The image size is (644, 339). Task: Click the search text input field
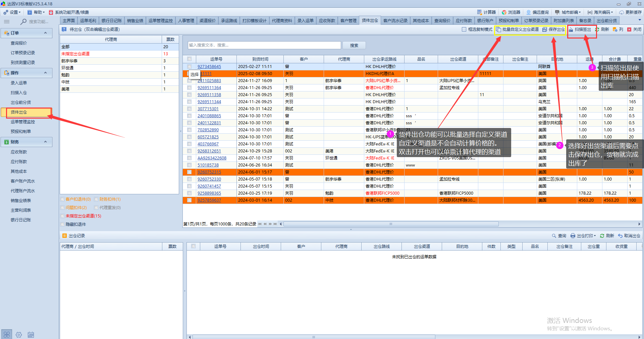pyautogui.click(x=264, y=45)
